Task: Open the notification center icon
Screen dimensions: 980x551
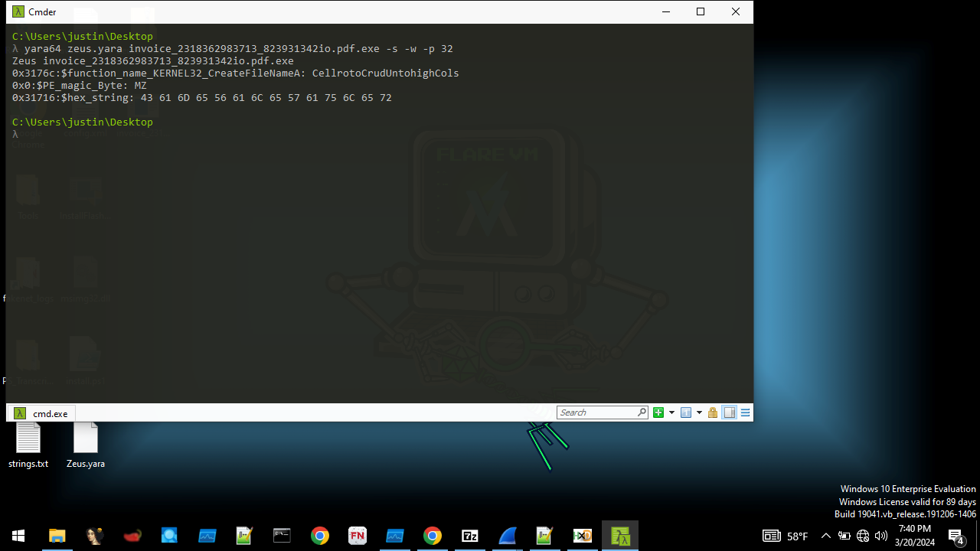Action: click(956, 536)
